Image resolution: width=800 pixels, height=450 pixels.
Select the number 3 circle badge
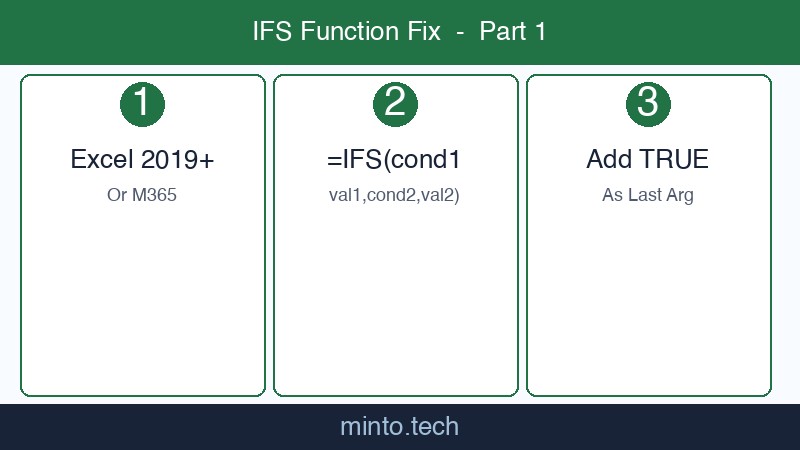click(648, 104)
